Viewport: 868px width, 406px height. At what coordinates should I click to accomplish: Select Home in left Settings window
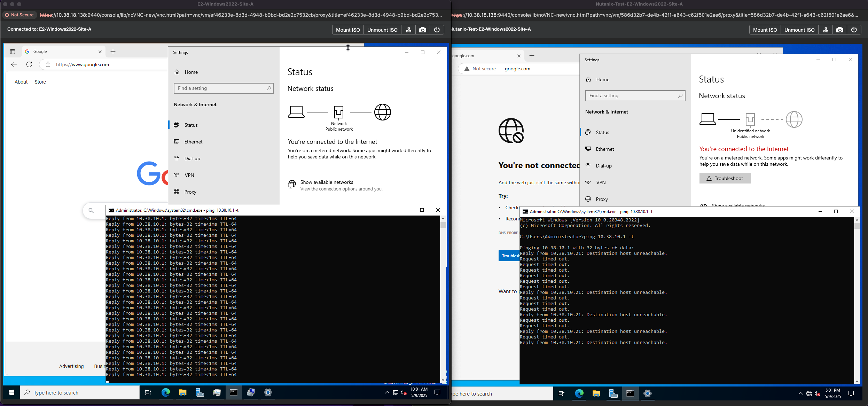click(x=224, y=72)
